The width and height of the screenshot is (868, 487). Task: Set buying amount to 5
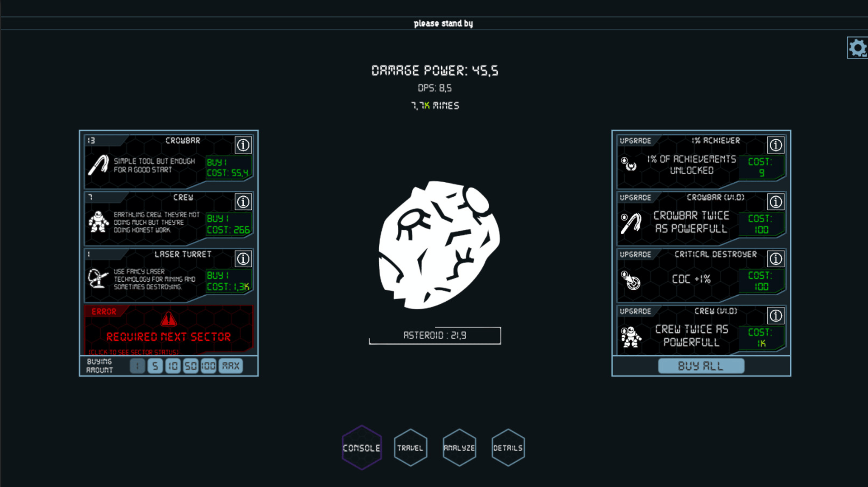[155, 366]
